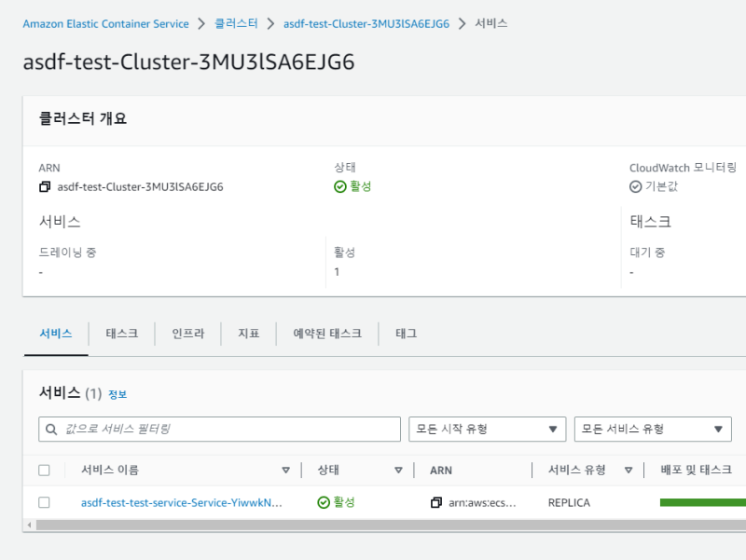Sort the status column using its arrow
Screen dimensions: 746x560
(x=398, y=471)
